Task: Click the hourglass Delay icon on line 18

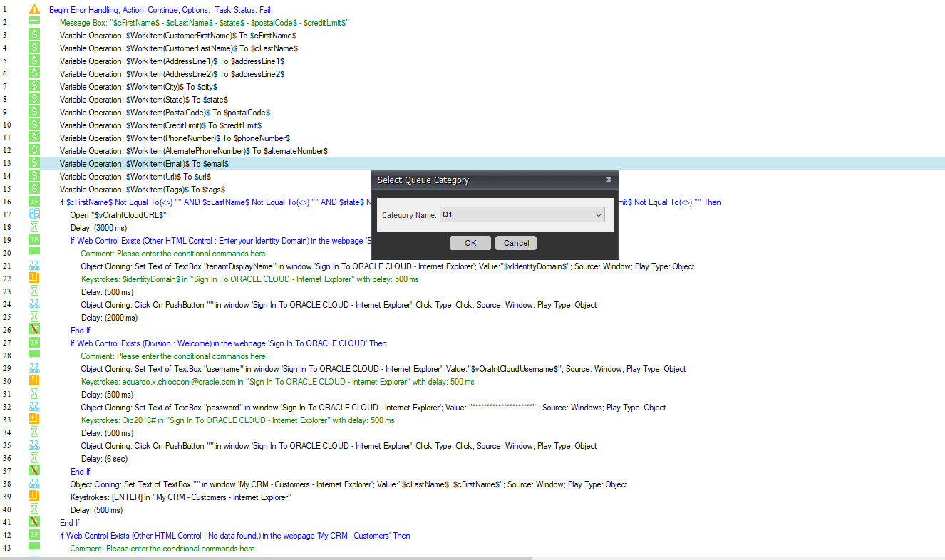Action: pos(33,227)
